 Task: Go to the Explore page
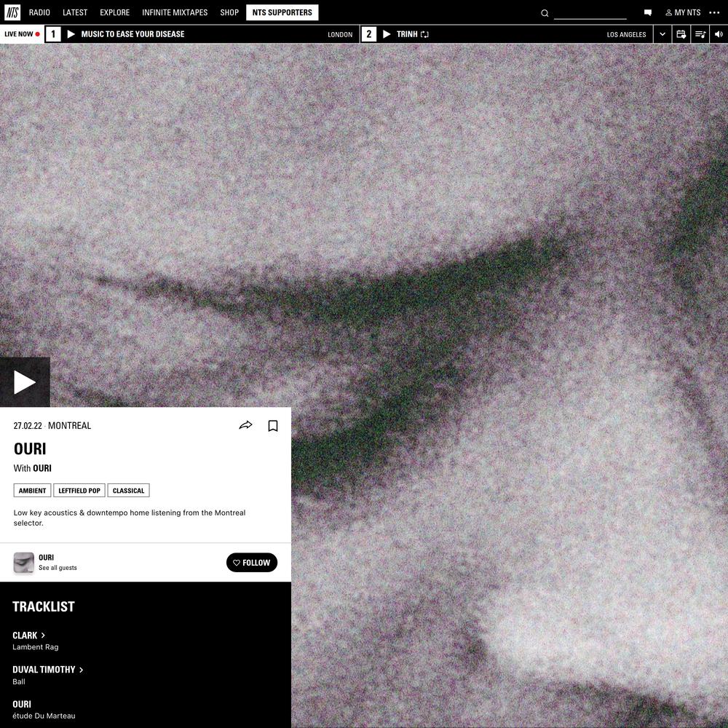point(115,12)
